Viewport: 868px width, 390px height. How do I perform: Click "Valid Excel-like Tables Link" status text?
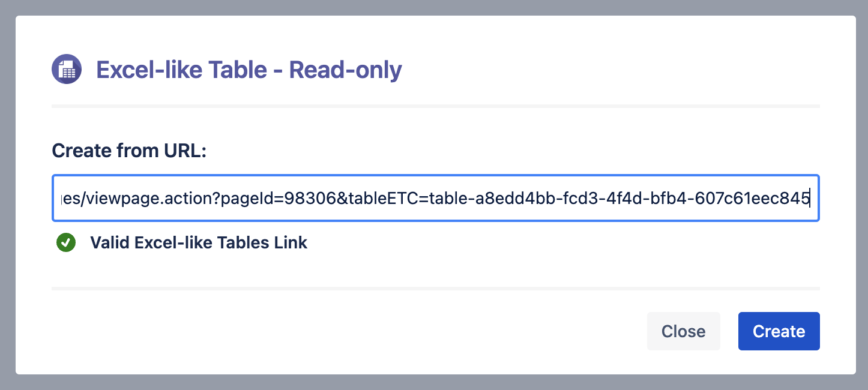coord(198,242)
